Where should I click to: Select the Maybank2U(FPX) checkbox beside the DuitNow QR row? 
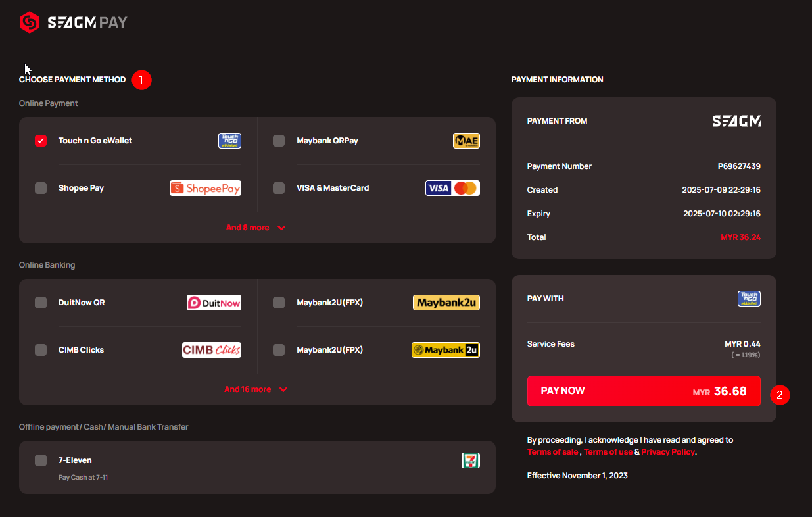279,303
